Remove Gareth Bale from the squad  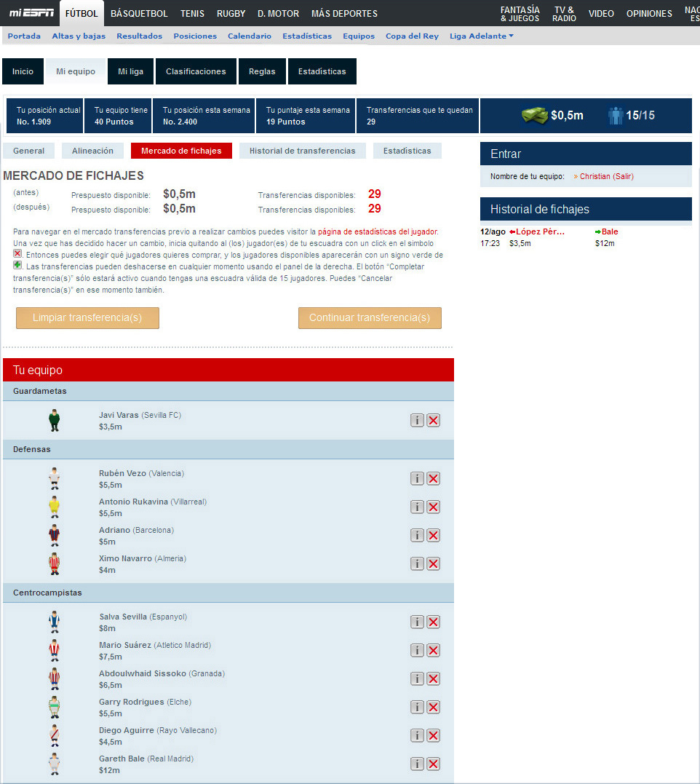tap(434, 764)
